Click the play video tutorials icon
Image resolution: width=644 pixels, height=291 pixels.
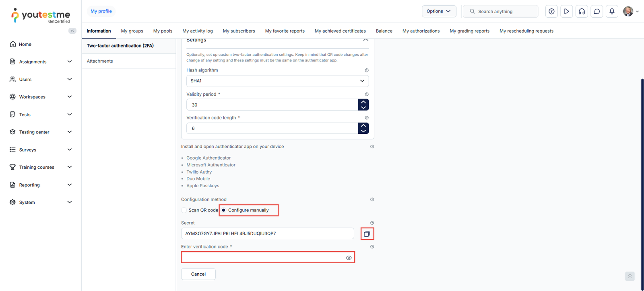[x=566, y=12]
